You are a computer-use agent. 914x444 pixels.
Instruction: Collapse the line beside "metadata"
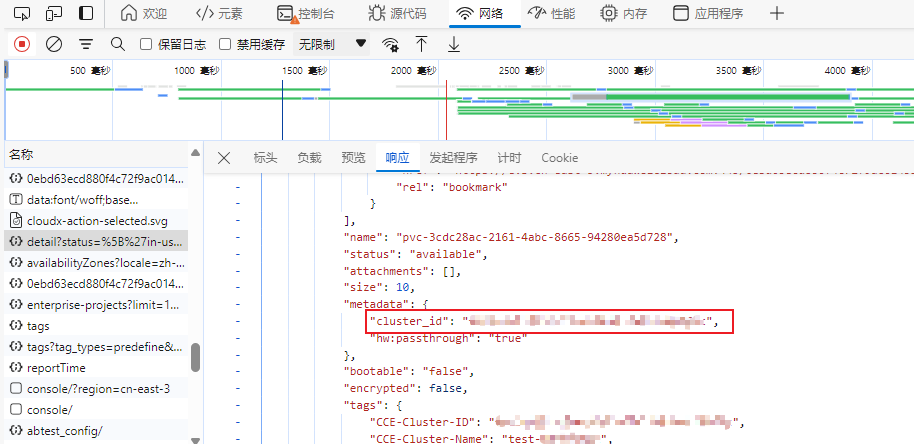tap(237, 304)
